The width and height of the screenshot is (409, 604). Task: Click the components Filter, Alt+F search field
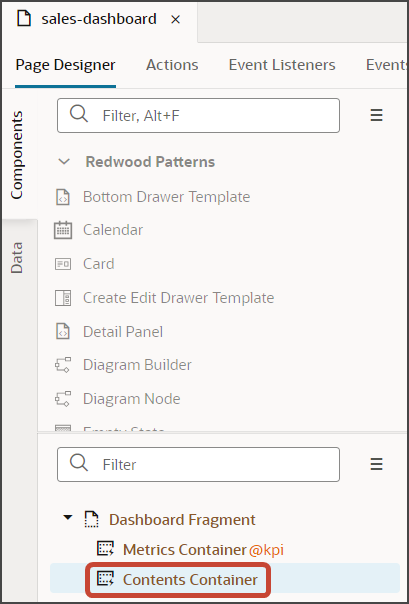click(198, 116)
